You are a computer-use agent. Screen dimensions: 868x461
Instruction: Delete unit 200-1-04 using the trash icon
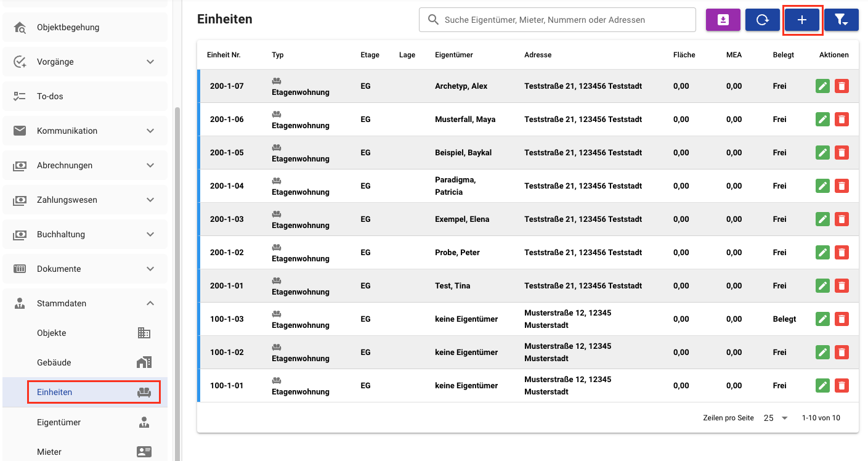(x=842, y=186)
